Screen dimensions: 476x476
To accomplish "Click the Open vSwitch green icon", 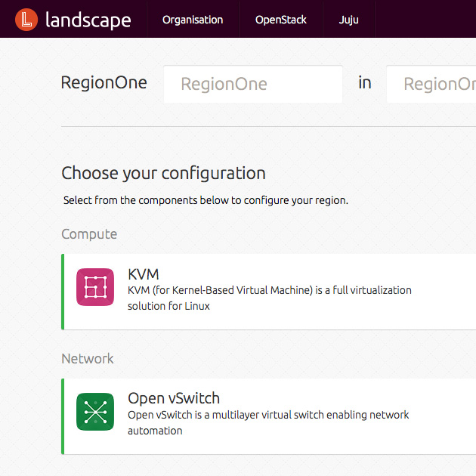I will tap(95, 412).
